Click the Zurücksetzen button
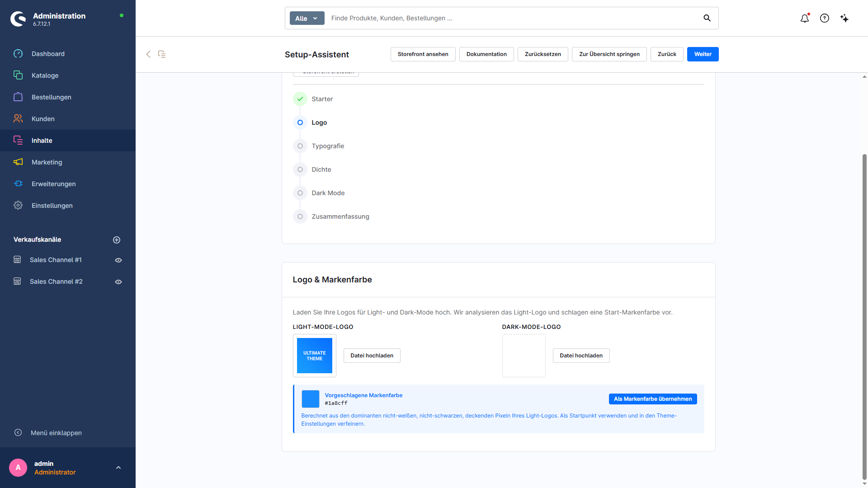 [543, 54]
